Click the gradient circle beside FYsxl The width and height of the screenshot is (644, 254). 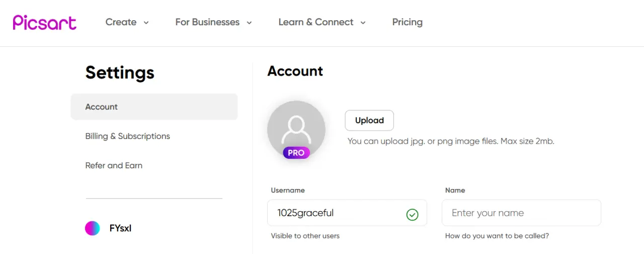(93, 228)
